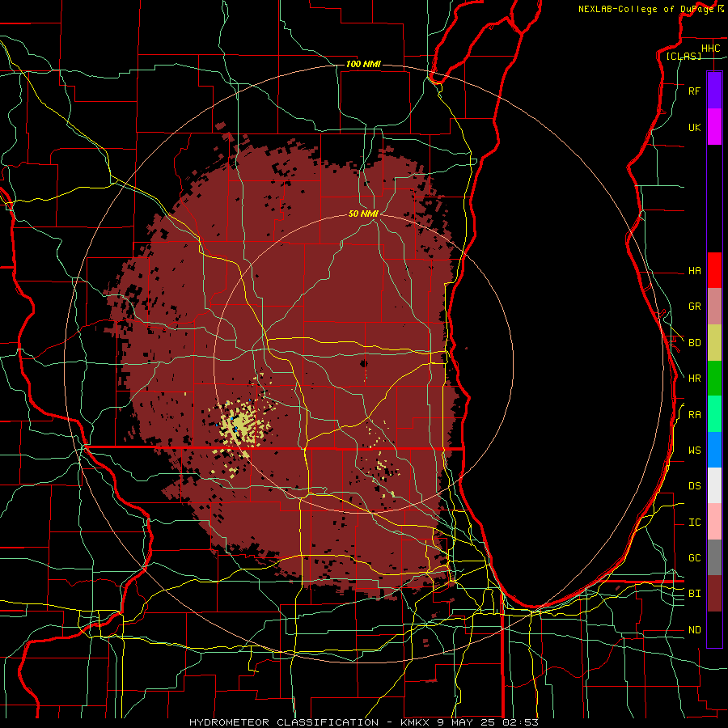Click the 50 NMI range ring label
The image size is (728, 728).
tap(363, 214)
